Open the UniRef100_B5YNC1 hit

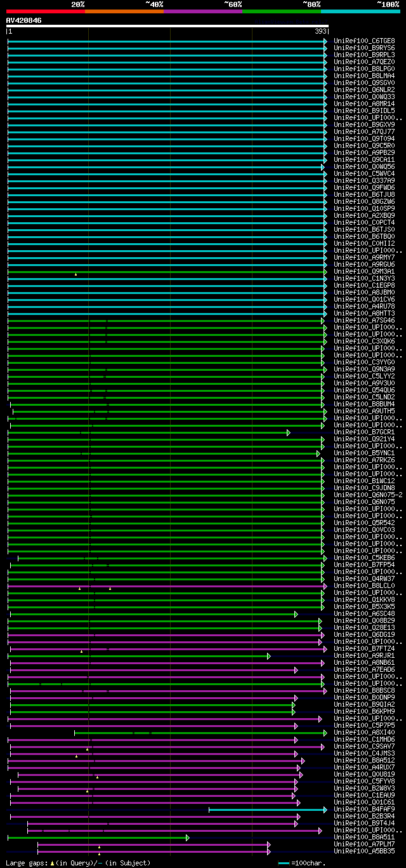coord(364,453)
